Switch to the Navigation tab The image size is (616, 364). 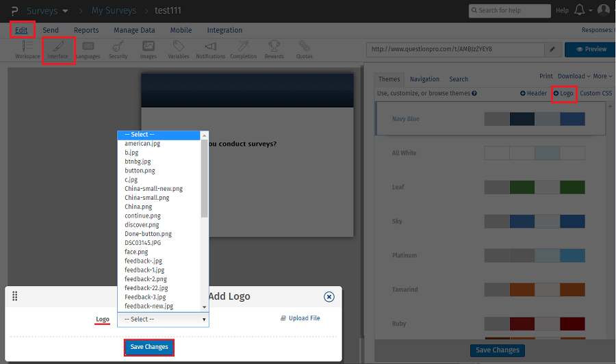424,79
